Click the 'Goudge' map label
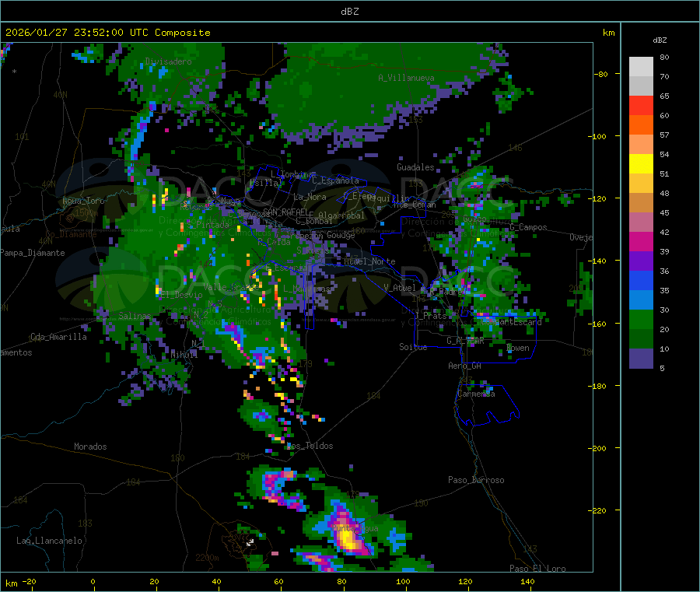 tap(341, 235)
